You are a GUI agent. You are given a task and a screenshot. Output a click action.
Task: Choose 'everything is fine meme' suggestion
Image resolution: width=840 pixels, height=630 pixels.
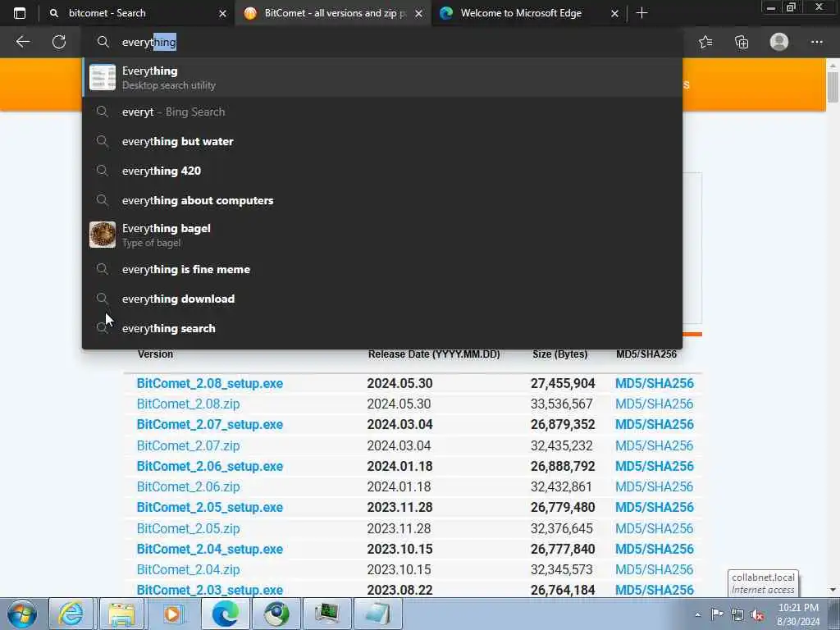[382, 269]
